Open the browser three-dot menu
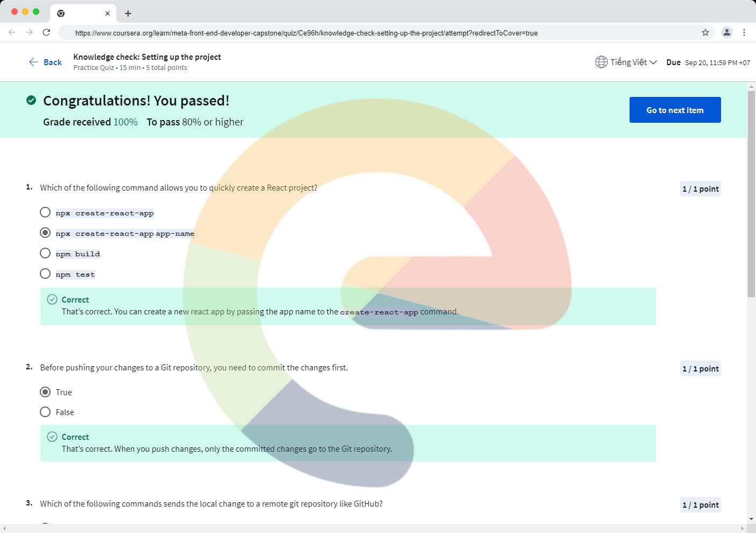756x533 pixels. [744, 32]
